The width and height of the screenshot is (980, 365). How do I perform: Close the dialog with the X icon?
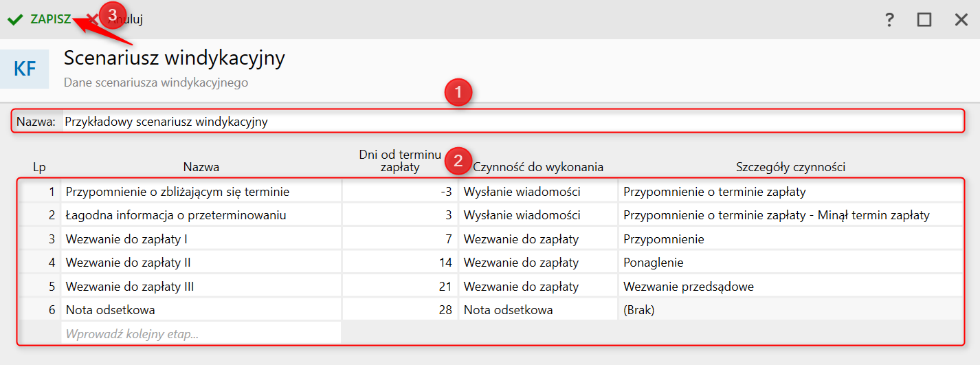click(x=961, y=20)
